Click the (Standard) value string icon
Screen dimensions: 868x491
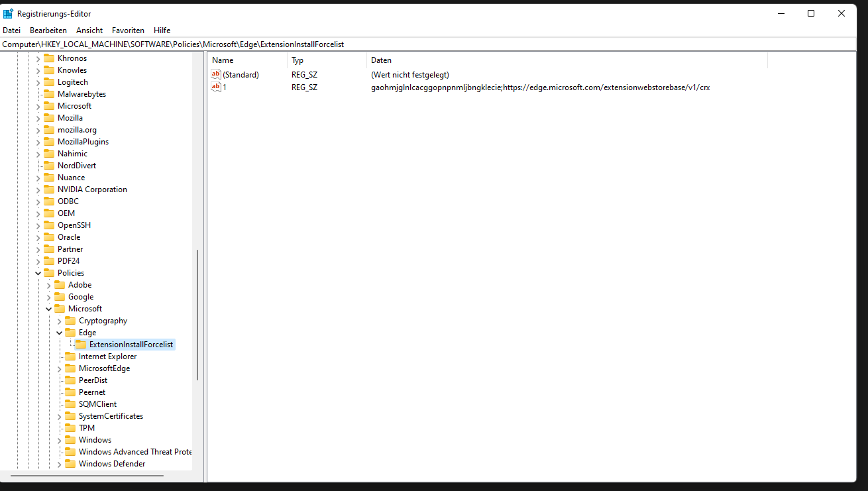coord(216,74)
